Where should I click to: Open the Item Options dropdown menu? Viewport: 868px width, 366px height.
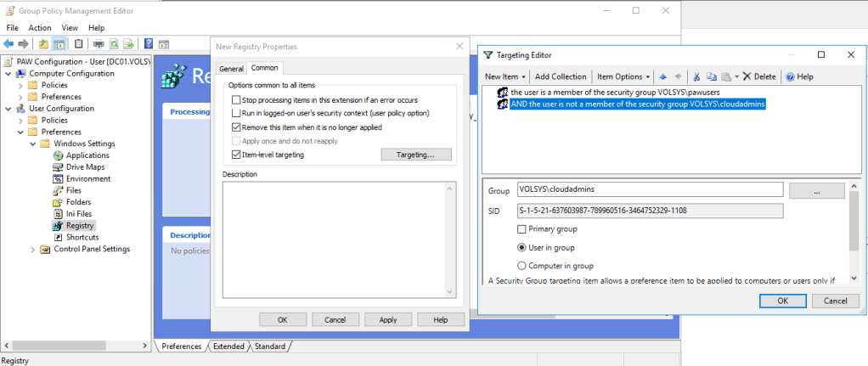click(x=623, y=76)
